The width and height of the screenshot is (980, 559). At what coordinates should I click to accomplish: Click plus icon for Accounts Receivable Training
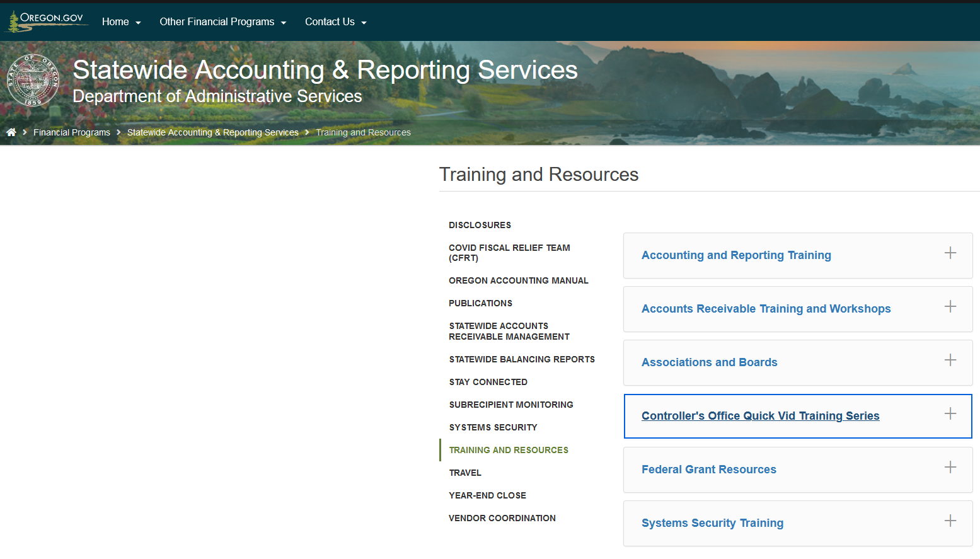(950, 307)
